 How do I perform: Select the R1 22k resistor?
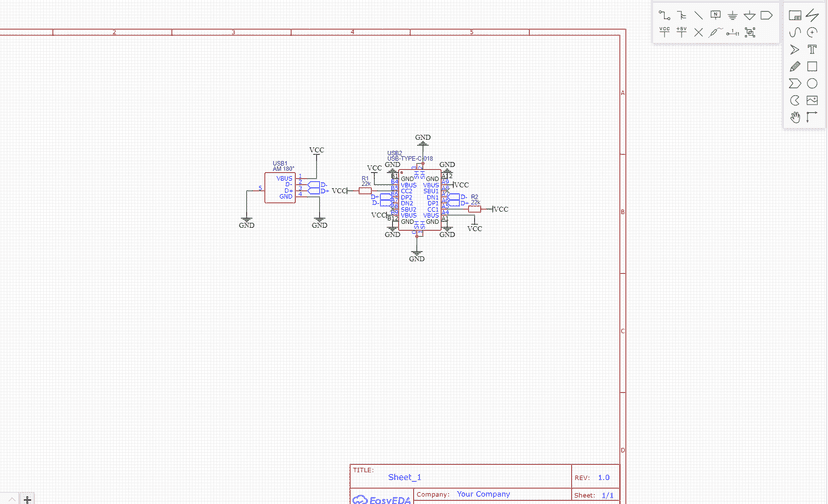(x=365, y=191)
